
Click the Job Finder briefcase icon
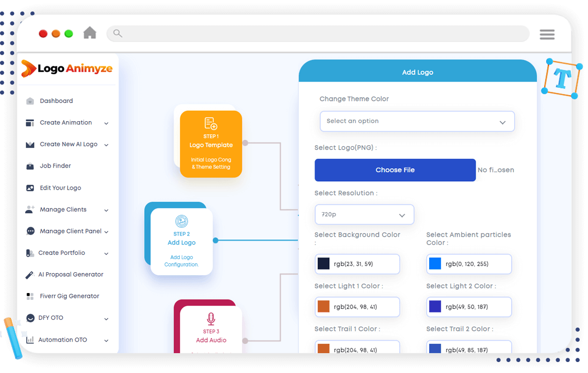pos(30,166)
